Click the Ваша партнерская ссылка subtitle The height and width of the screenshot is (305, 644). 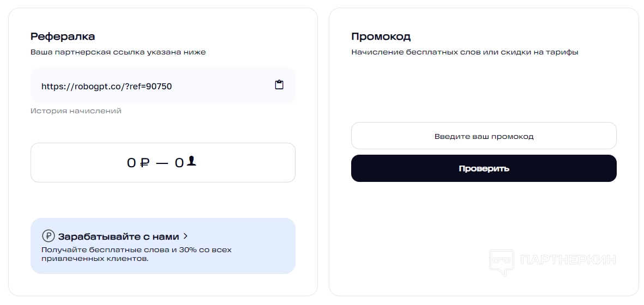[x=118, y=52]
